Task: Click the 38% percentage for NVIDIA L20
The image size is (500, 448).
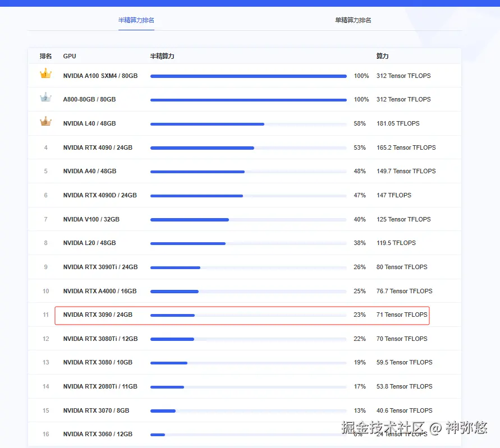Action: coord(360,243)
